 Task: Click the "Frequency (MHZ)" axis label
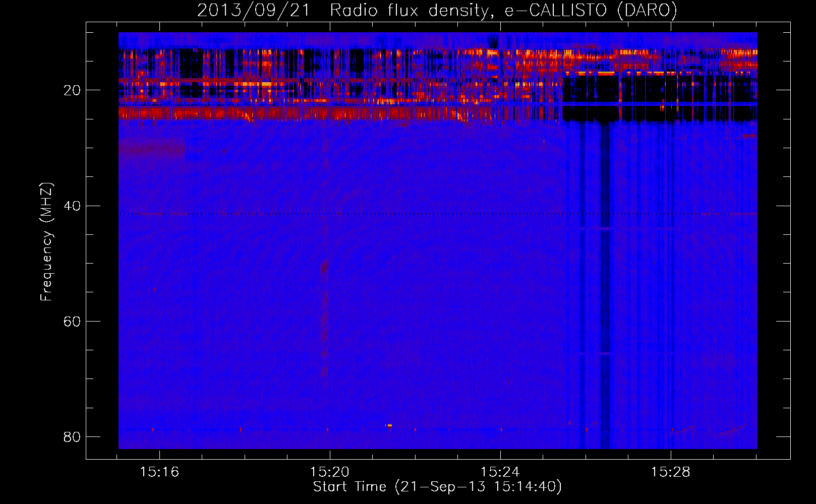click(x=46, y=242)
